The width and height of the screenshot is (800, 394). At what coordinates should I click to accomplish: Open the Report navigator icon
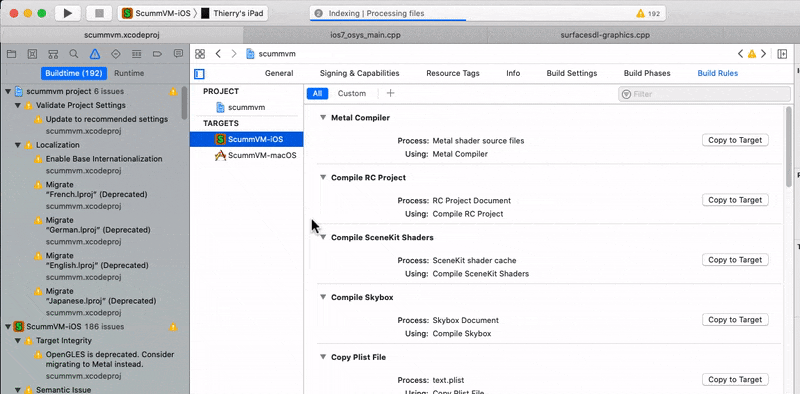178,54
